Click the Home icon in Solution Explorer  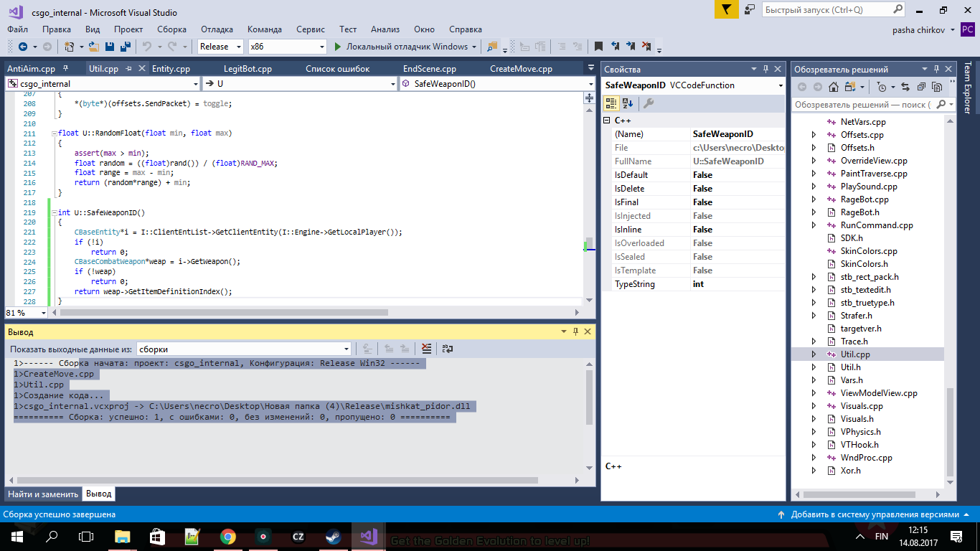[833, 86]
